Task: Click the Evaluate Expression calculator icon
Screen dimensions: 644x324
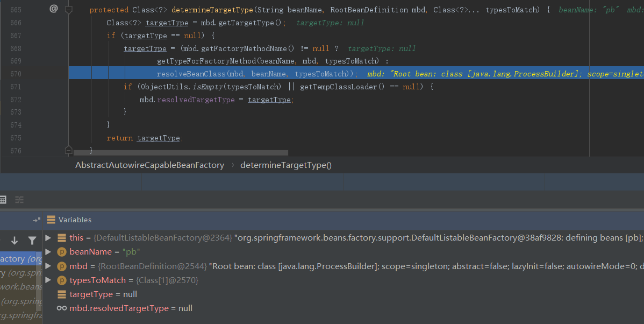Action: click(x=3, y=200)
